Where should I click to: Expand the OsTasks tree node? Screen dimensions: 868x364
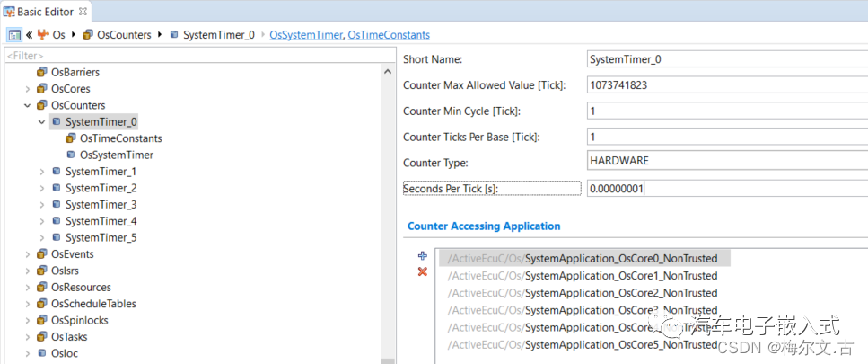(x=28, y=337)
